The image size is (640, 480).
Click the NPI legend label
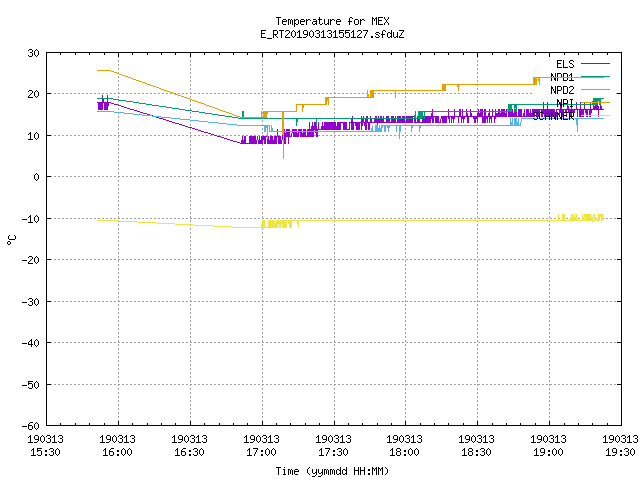pyautogui.click(x=565, y=103)
